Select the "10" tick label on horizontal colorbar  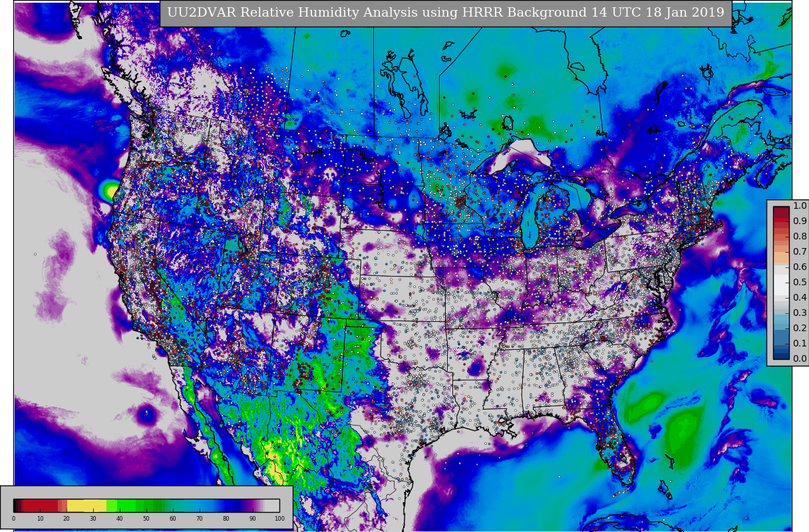pos(40,519)
